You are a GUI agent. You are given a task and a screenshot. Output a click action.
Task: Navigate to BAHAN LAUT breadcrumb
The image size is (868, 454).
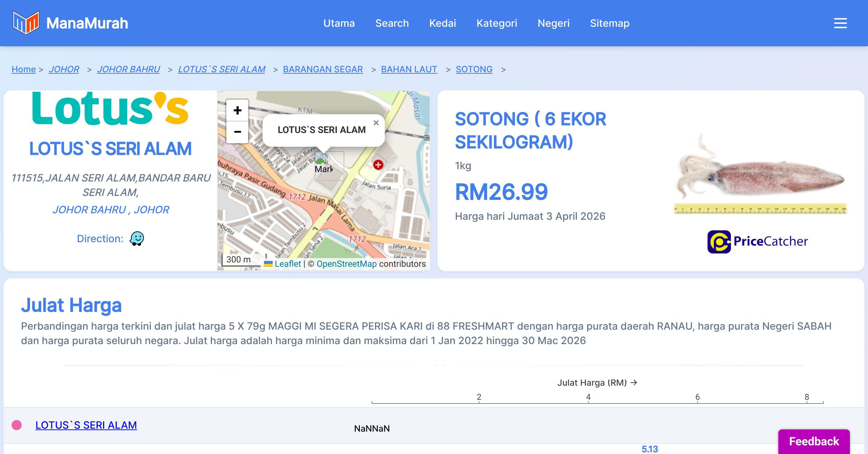coord(409,69)
